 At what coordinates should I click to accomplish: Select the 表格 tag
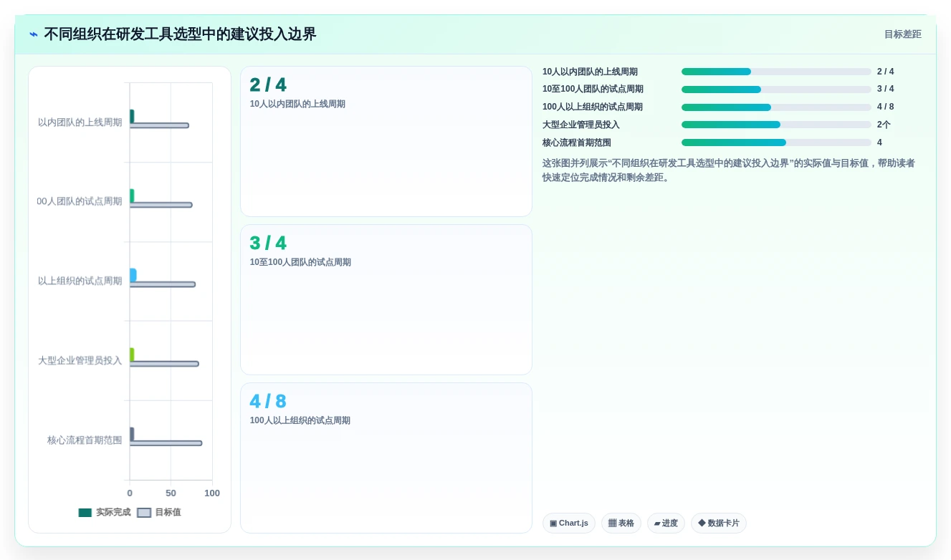pos(621,523)
